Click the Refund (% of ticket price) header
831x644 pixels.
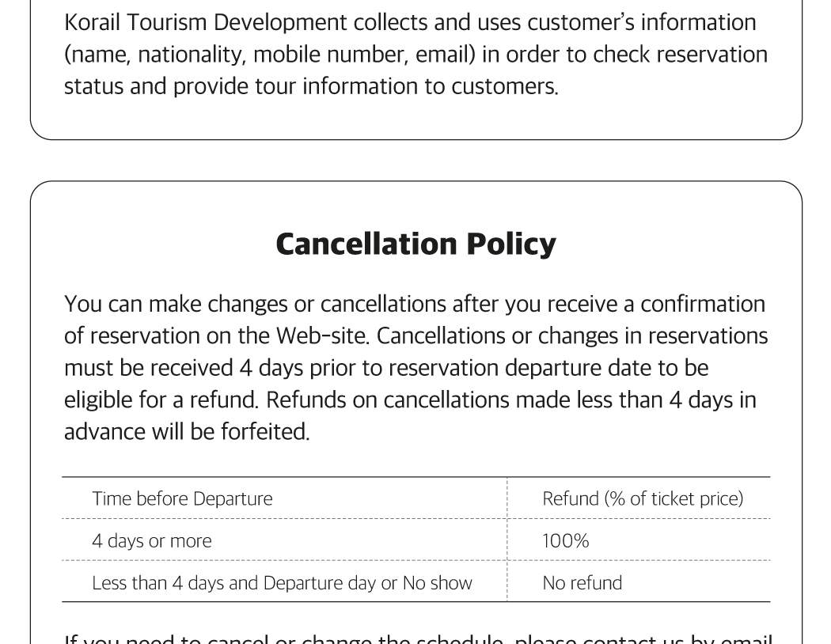[x=642, y=498]
